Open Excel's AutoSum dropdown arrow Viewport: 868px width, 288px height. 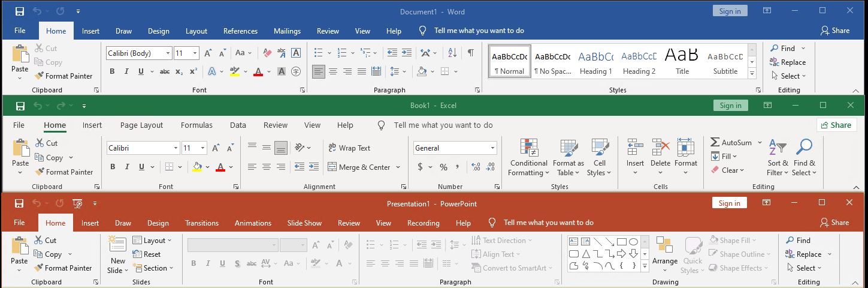(760, 143)
